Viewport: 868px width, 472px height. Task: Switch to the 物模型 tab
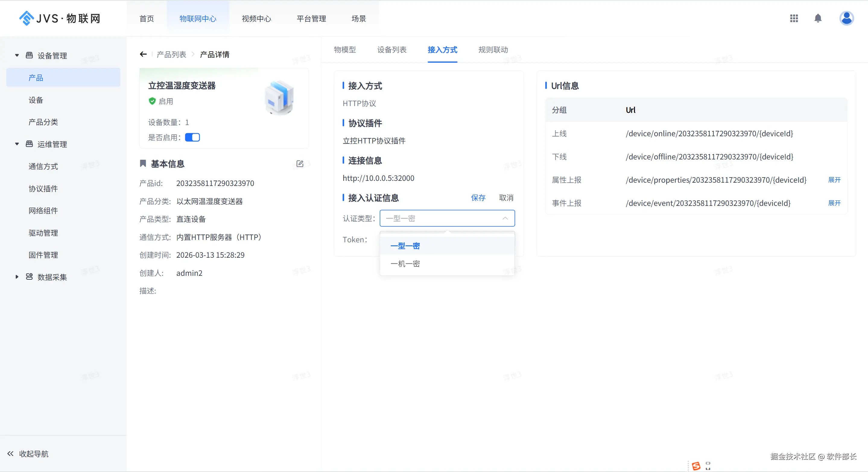point(345,50)
